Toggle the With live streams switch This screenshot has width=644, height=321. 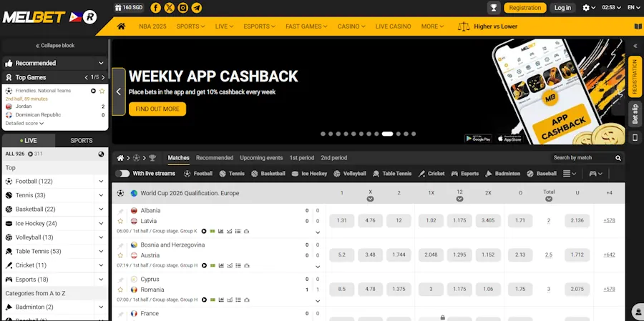coord(122,174)
